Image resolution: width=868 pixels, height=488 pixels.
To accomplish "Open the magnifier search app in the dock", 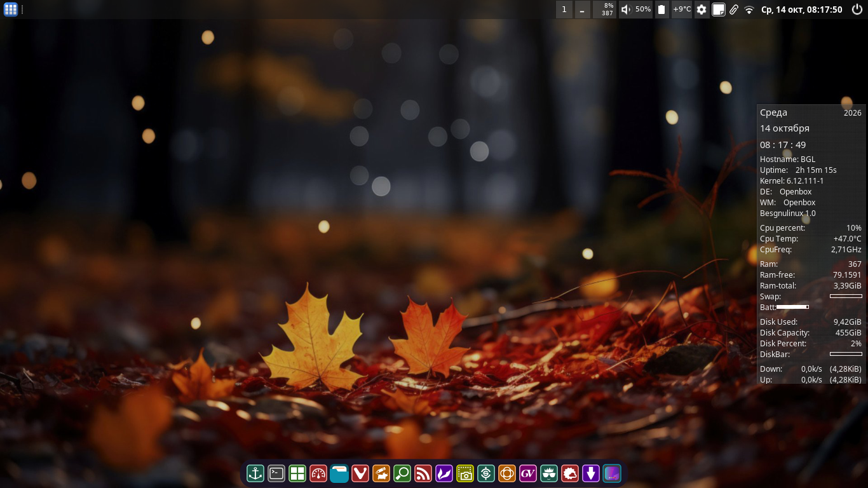I will point(402,473).
